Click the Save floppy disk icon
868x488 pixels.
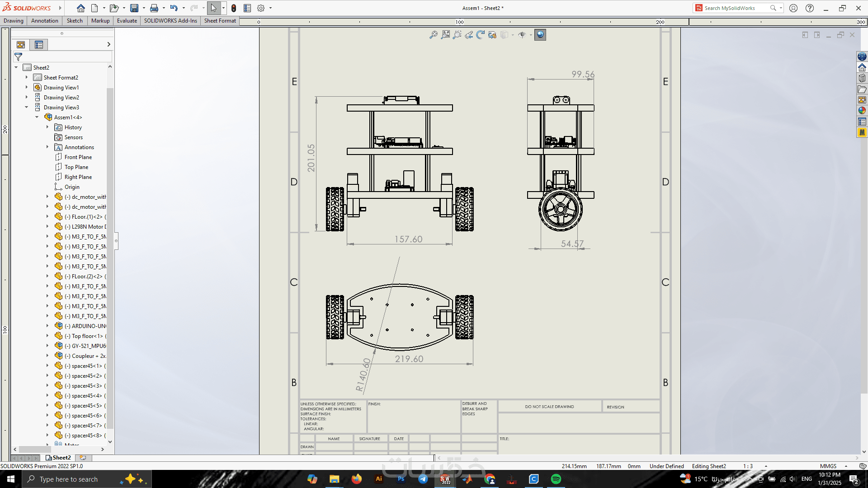(x=134, y=8)
